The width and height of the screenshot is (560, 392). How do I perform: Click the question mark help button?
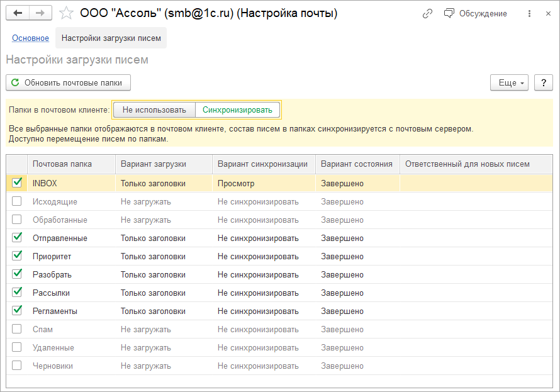tap(543, 82)
